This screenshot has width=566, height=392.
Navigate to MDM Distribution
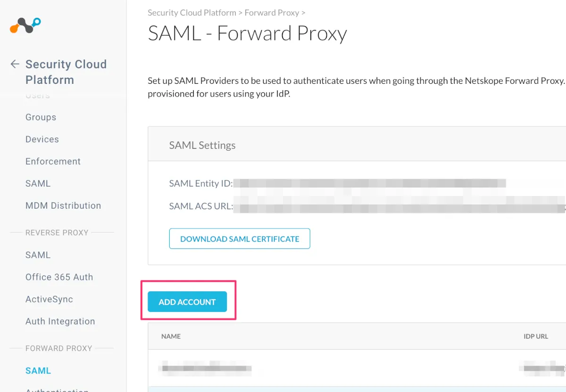click(x=63, y=206)
